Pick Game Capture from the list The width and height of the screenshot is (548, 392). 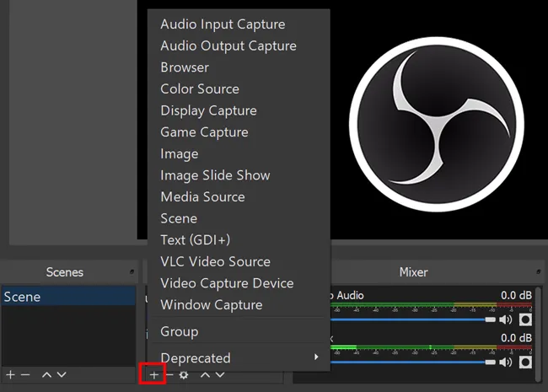pyautogui.click(x=239, y=132)
